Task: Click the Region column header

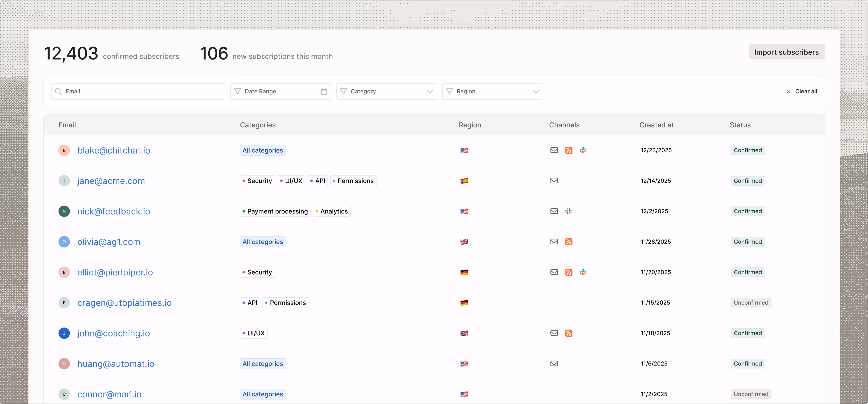Action: [x=470, y=125]
